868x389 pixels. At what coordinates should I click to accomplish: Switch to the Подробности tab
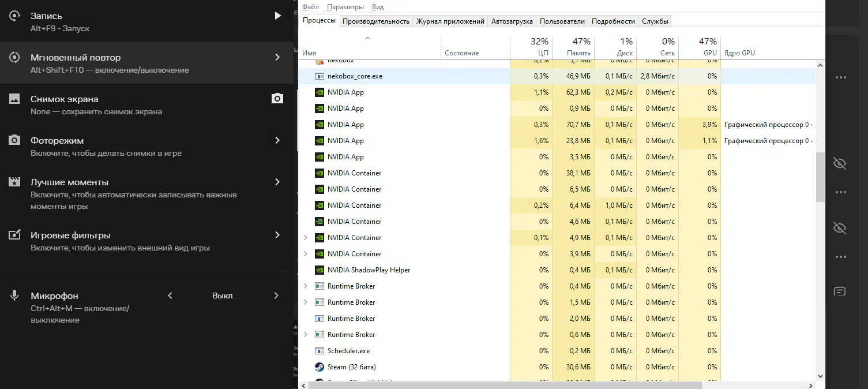pos(614,21)
